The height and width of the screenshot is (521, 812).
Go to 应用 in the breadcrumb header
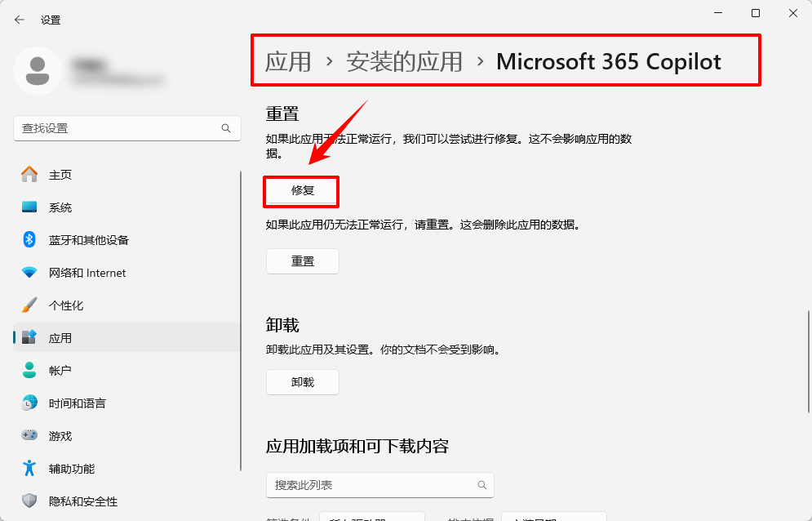coord(288,62)
